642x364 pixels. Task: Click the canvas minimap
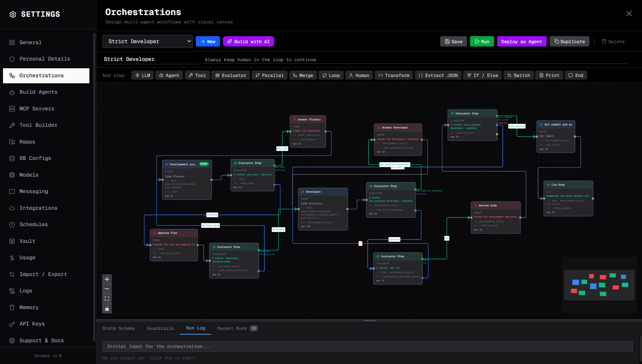[599, 285]
